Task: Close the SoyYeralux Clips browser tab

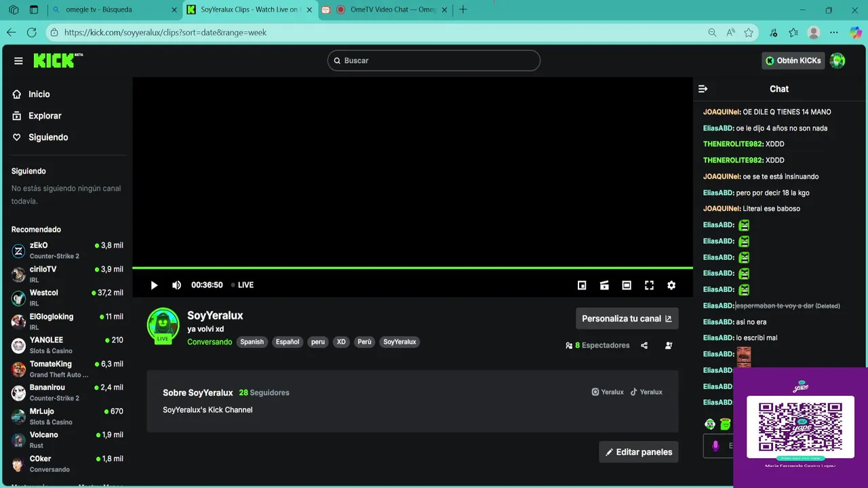Action: point(309,9)
